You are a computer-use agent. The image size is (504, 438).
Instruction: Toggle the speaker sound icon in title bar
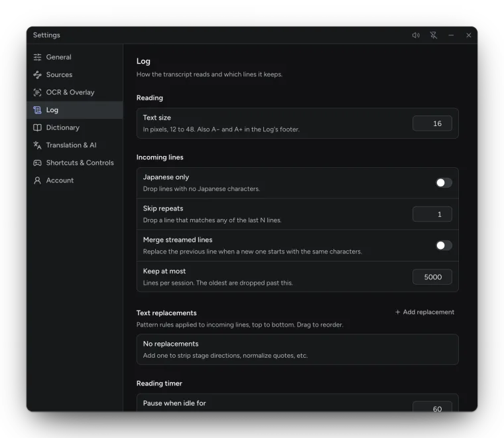416,35
